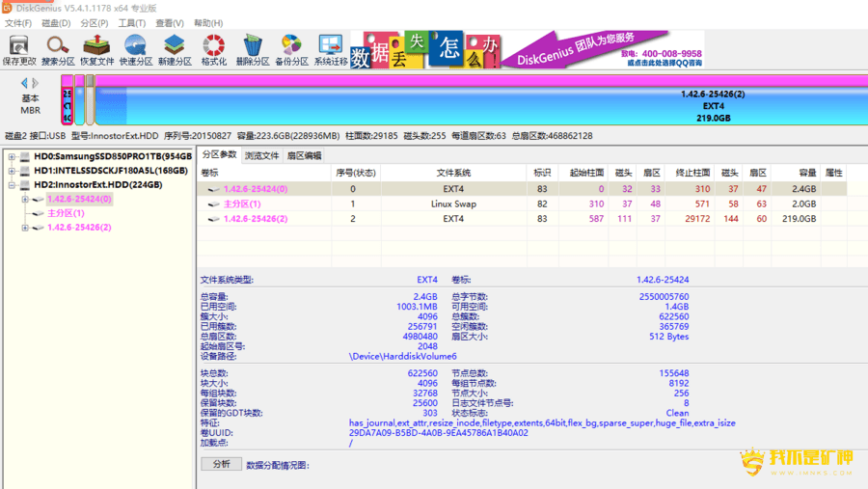
Task: Switch to Partition Parameters (分区参数) tab
Action: click(219, 155)
